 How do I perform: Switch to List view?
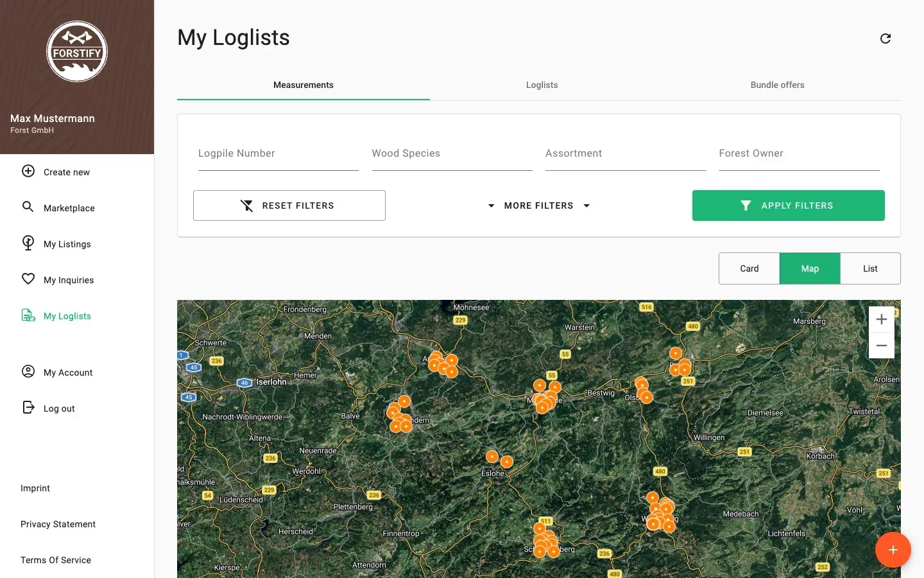870,268
